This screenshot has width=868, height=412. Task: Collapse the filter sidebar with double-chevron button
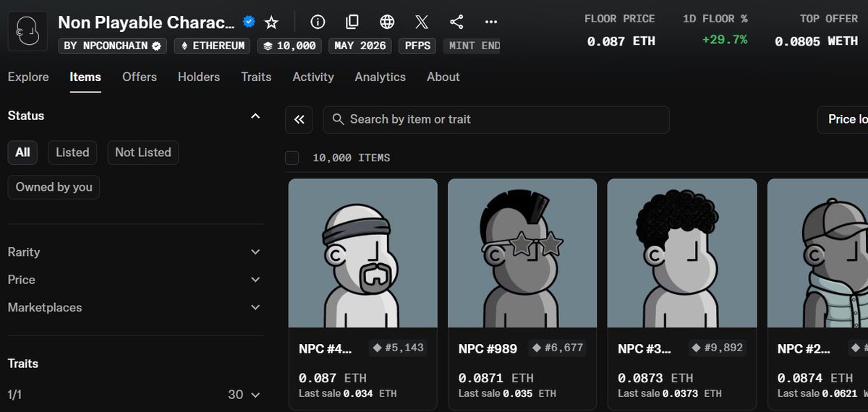tap(299, 119)
